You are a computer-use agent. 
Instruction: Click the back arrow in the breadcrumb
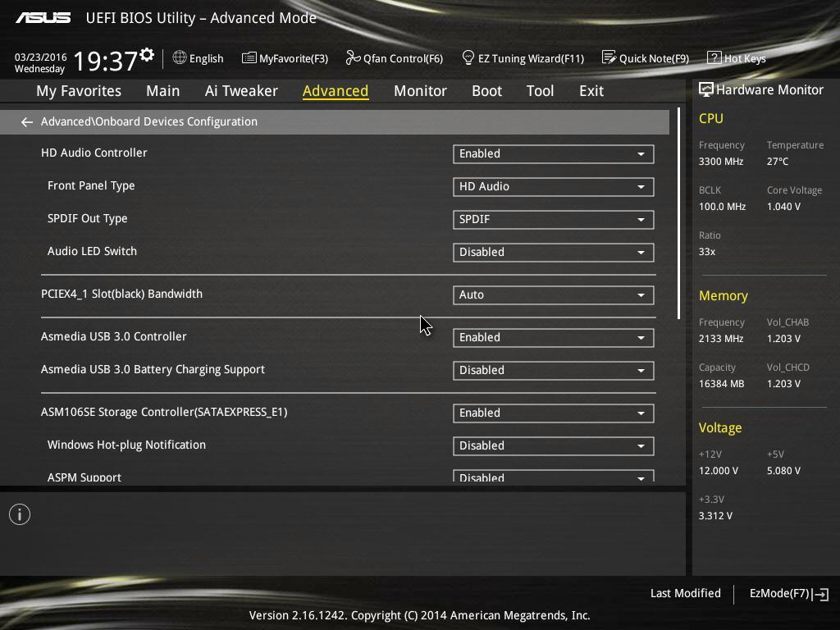click(x=27, y=122)
